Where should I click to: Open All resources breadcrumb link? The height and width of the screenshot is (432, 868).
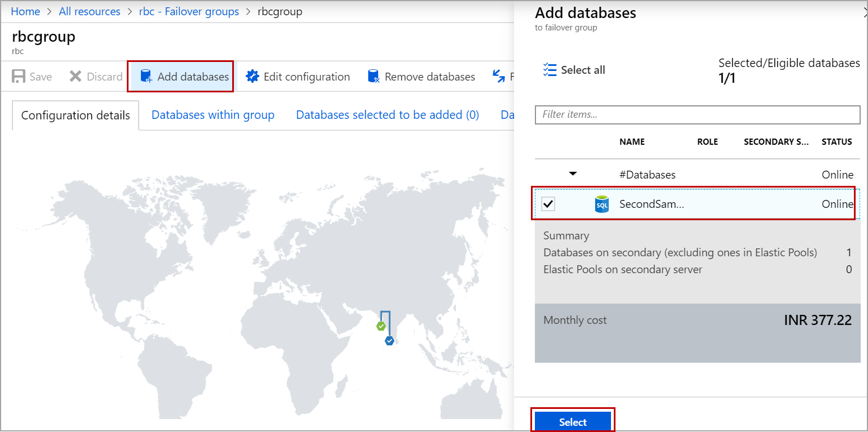(x=90, y=11)
